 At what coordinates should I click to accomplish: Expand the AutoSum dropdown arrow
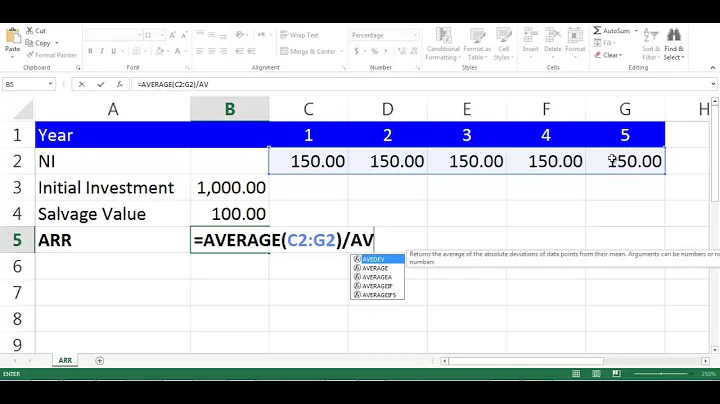636,31
